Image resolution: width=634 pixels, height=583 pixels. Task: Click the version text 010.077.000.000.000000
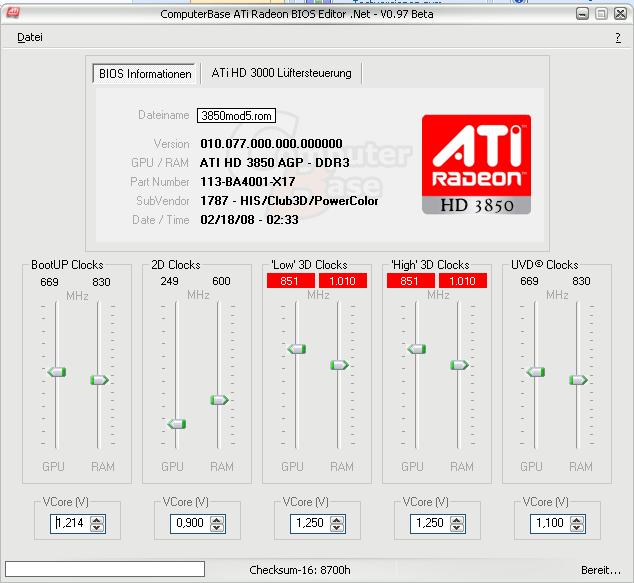[x=271, y=144]
